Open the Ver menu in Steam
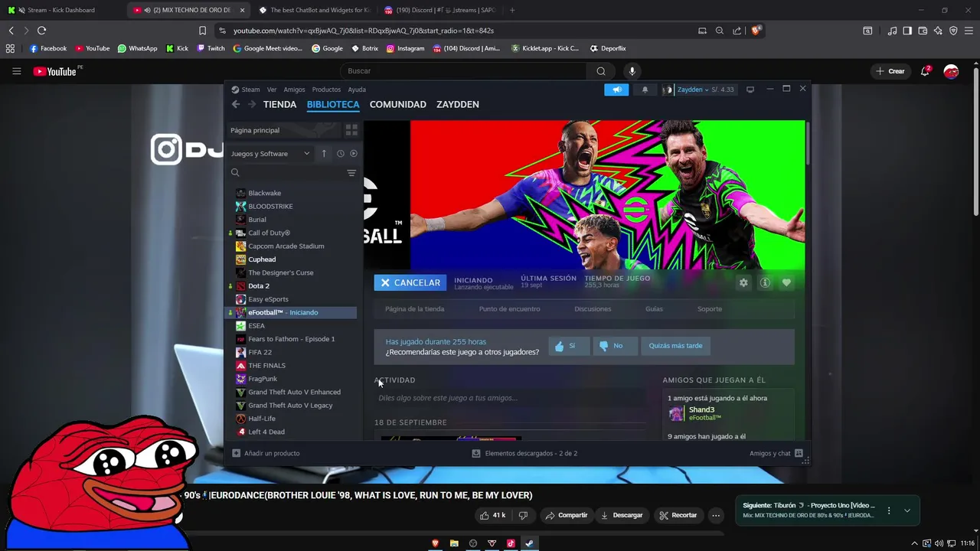 (x=272, y=90)
